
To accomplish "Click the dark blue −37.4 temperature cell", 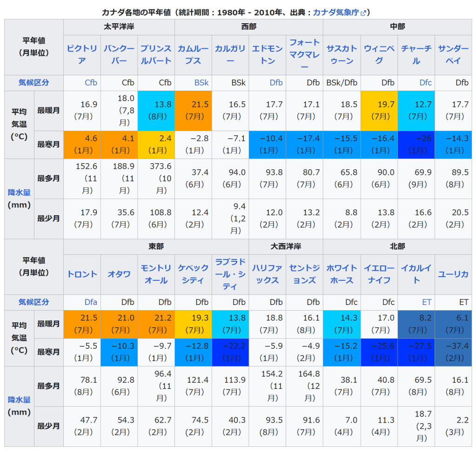I will tap(453, 352).
